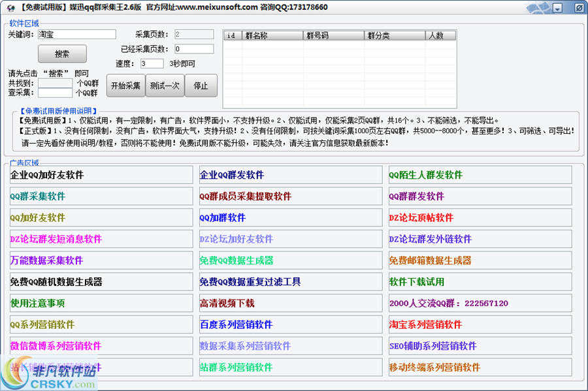Open QQ群群发软件 ad link

click(480, 196)
